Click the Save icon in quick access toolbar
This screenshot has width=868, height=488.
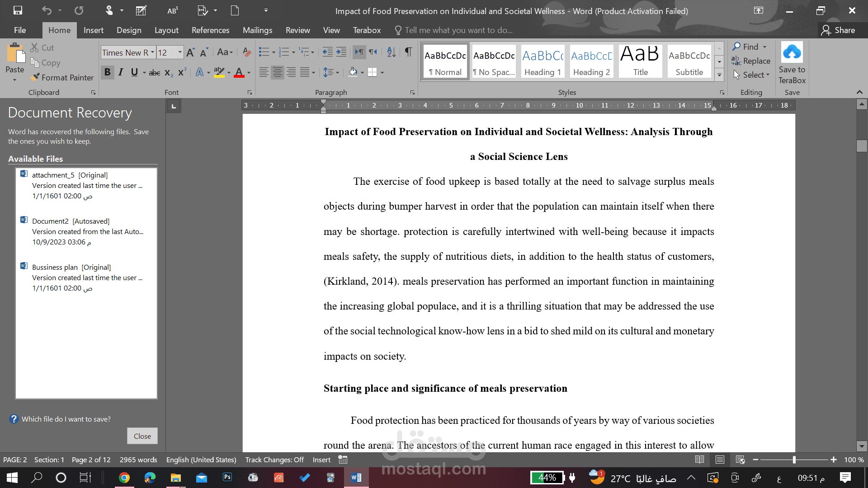pos(18,10)
